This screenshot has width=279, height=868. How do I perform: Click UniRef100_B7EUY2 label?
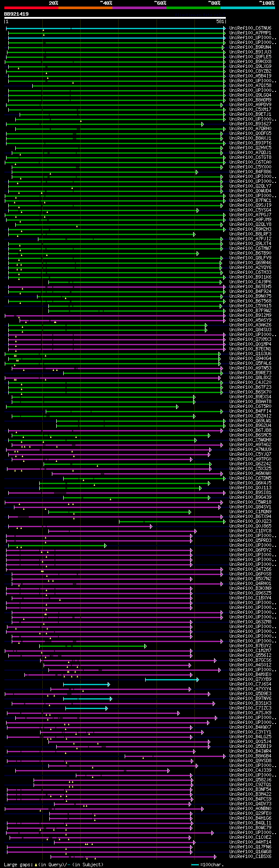(x=250, y=646)
